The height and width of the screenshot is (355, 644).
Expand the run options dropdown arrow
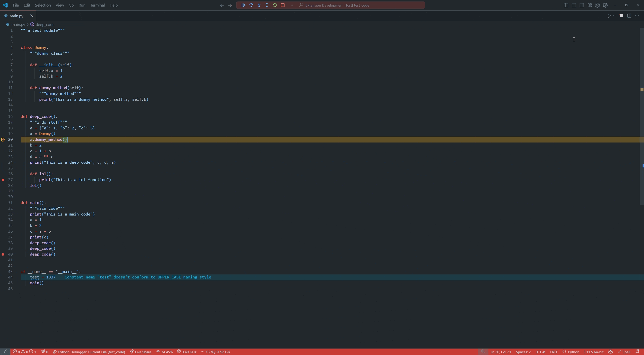point(614,16)
